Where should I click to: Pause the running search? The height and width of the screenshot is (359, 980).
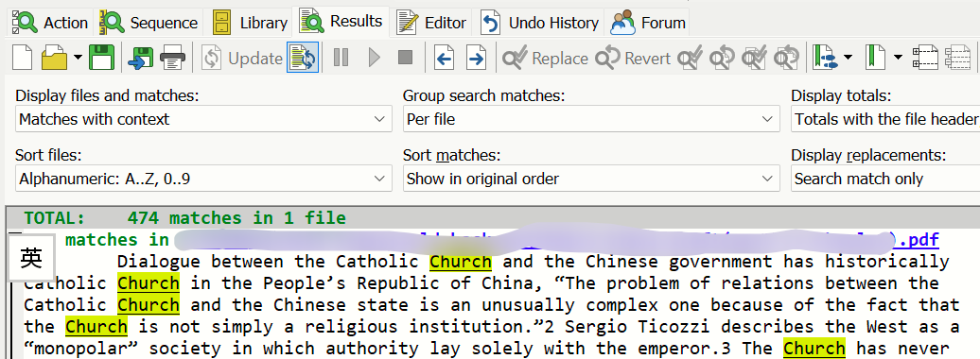[341, 58]
